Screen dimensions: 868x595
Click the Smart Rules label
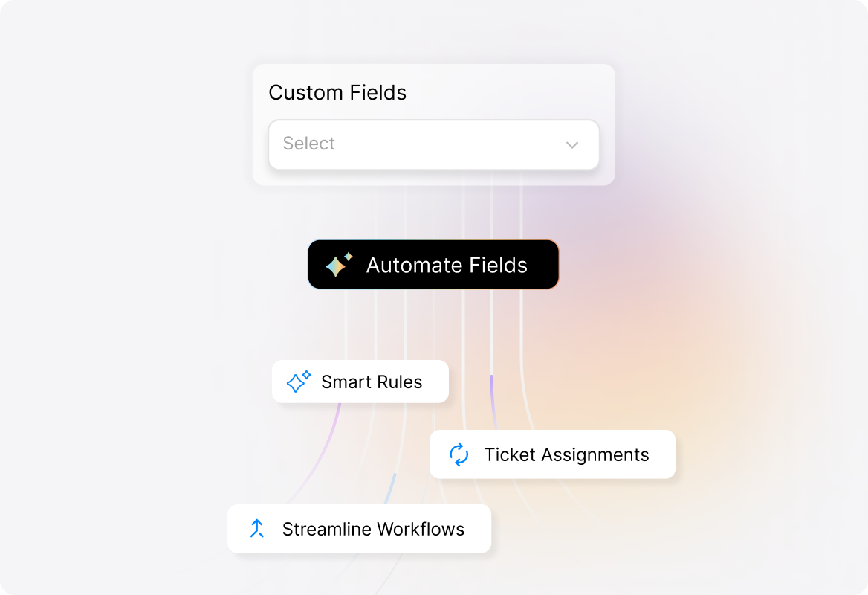[372, 382]
